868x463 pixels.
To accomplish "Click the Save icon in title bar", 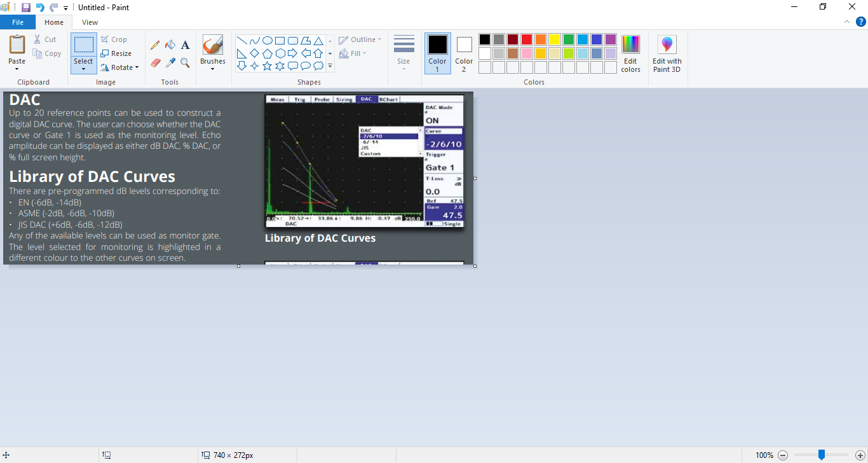I will tap(26, 8).
